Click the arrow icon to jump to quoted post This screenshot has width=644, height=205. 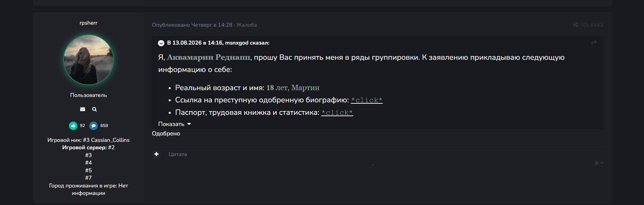[x=594, y=43]
